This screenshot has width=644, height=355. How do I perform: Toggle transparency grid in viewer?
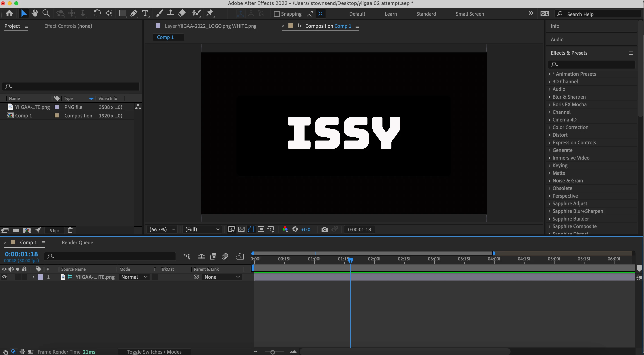[241, 229]
